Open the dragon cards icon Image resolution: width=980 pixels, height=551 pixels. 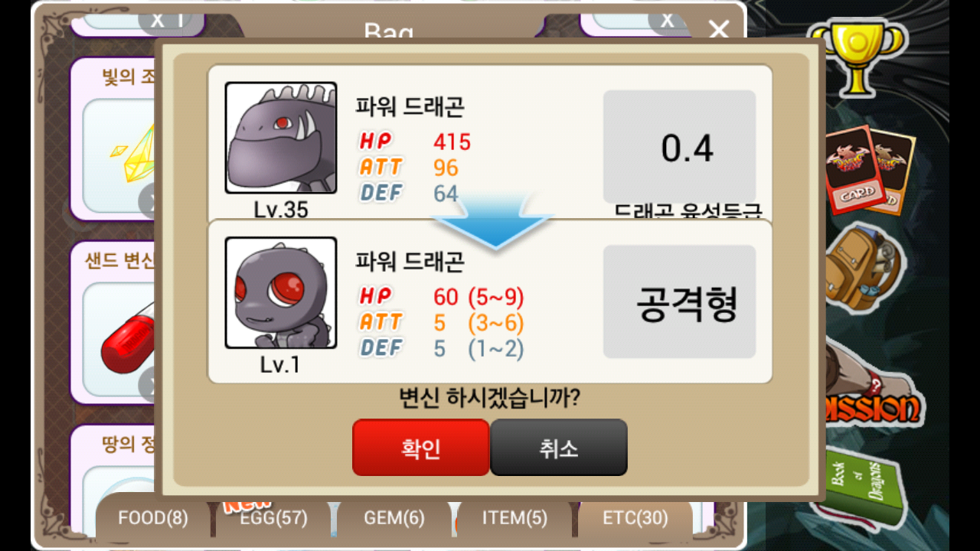(x=871, y=170)
